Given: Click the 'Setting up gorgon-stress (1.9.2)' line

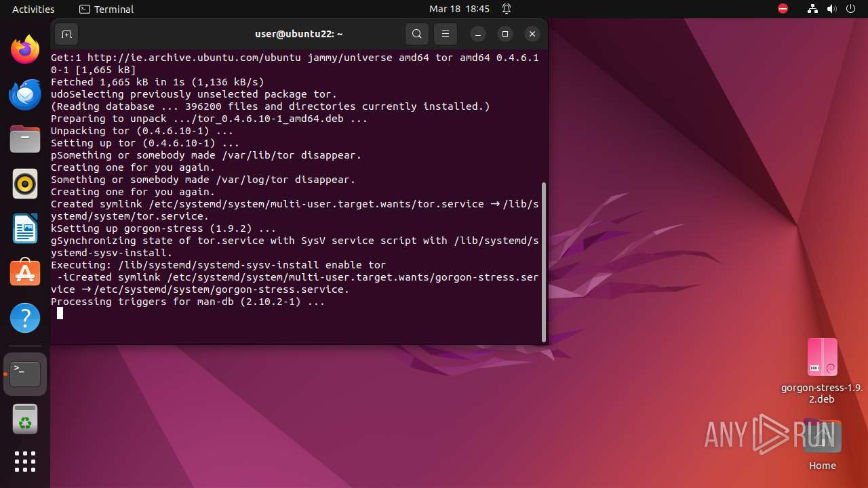Looking at the screenshot, I should point(163,228).
